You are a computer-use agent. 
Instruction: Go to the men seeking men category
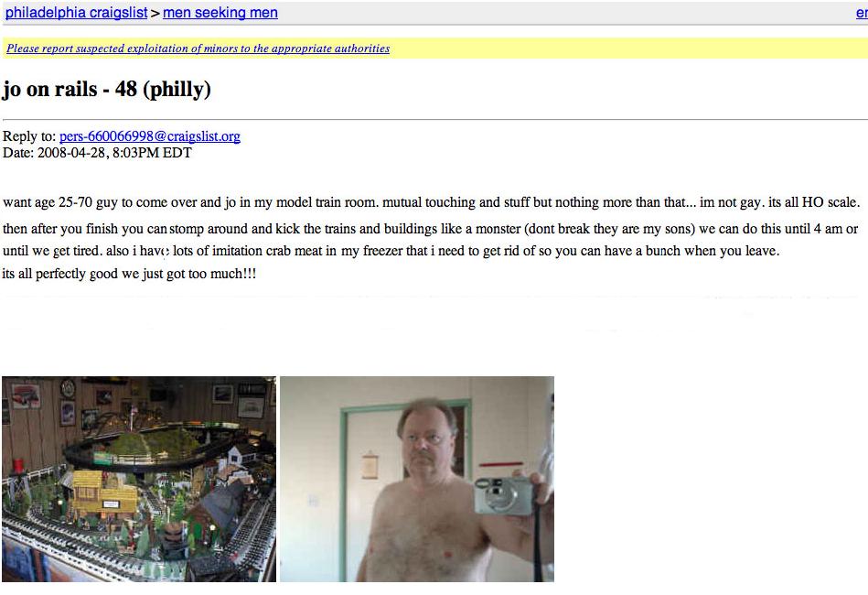click(220, 13)
